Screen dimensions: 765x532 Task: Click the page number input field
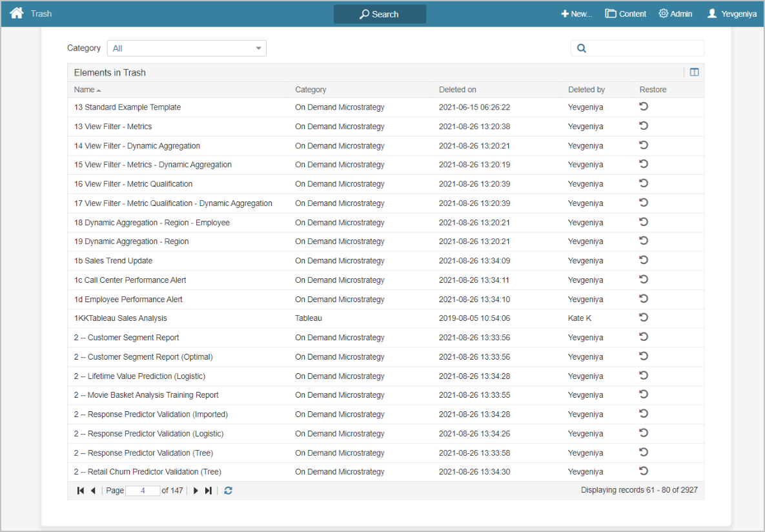tap(143, 491)
